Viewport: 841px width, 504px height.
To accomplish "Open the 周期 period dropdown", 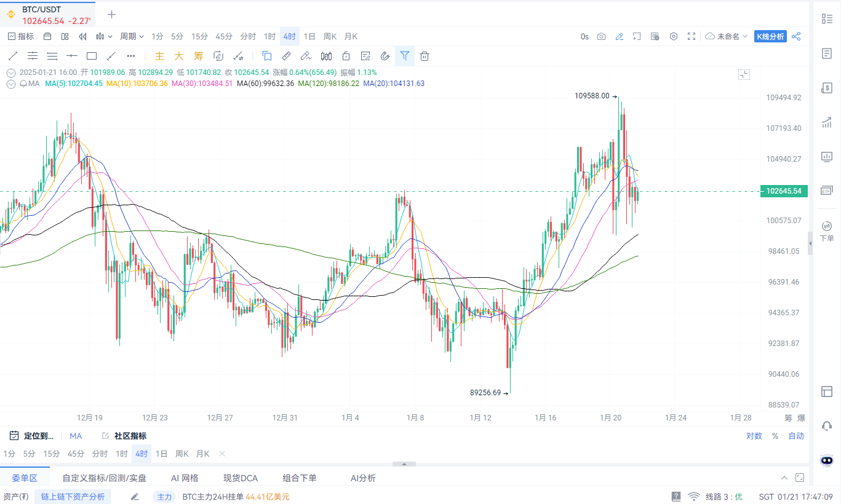I will click(x=132, y=37).
